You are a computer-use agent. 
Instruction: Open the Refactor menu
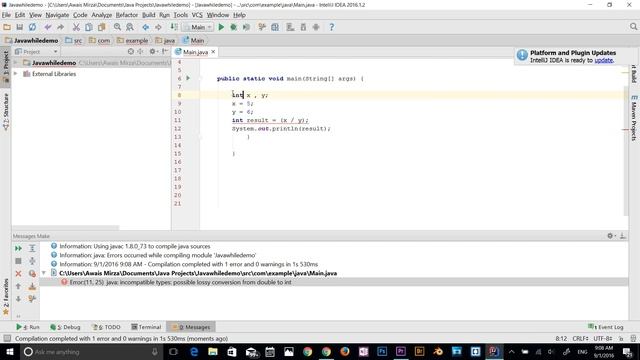(x=127, y=15)
